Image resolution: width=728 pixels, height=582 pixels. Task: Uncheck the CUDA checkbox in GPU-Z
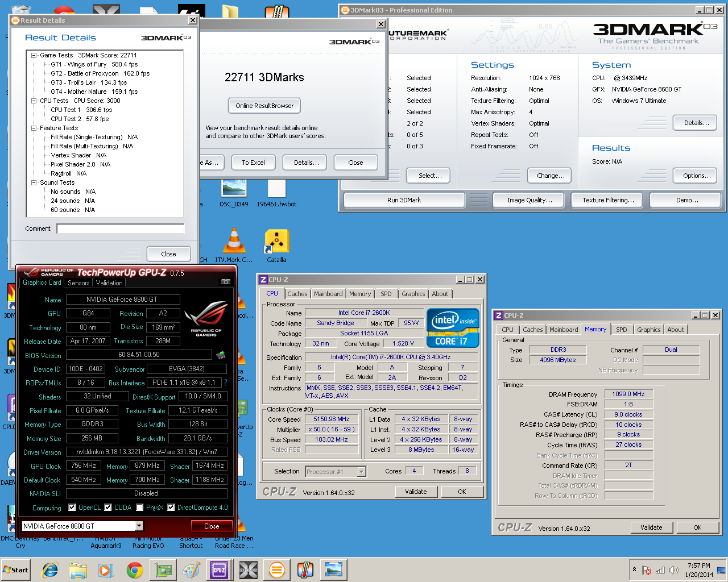(x=108, y=508)
